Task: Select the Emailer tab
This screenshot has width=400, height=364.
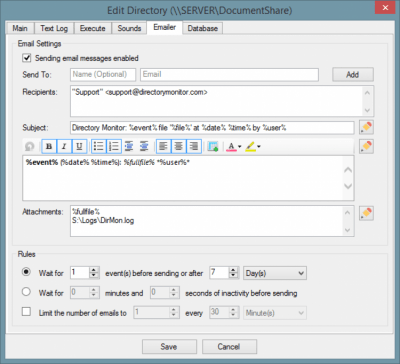Action: [165, 28]
